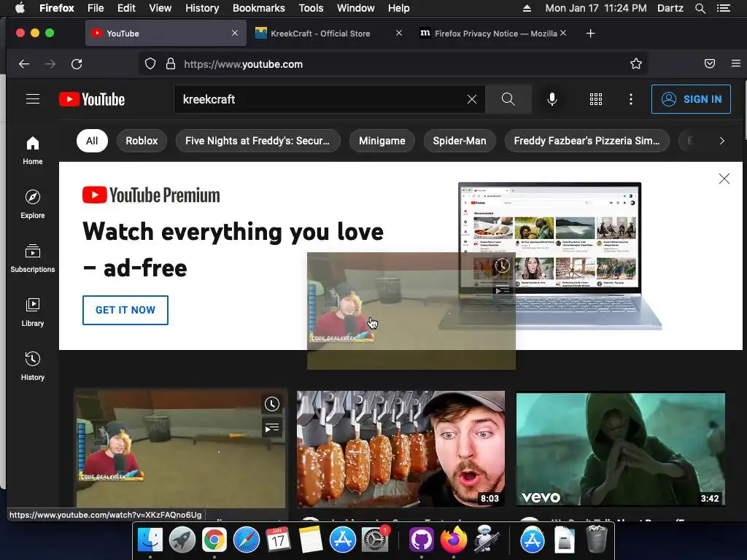Click the search magnifier button
The height and width of the screenshot is (560, 747).
(x=508, y=99)
